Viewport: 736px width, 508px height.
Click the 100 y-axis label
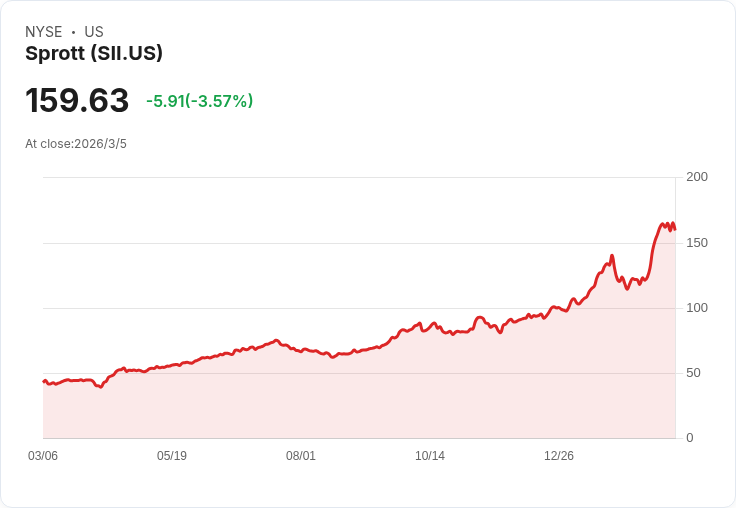point(697,308)
